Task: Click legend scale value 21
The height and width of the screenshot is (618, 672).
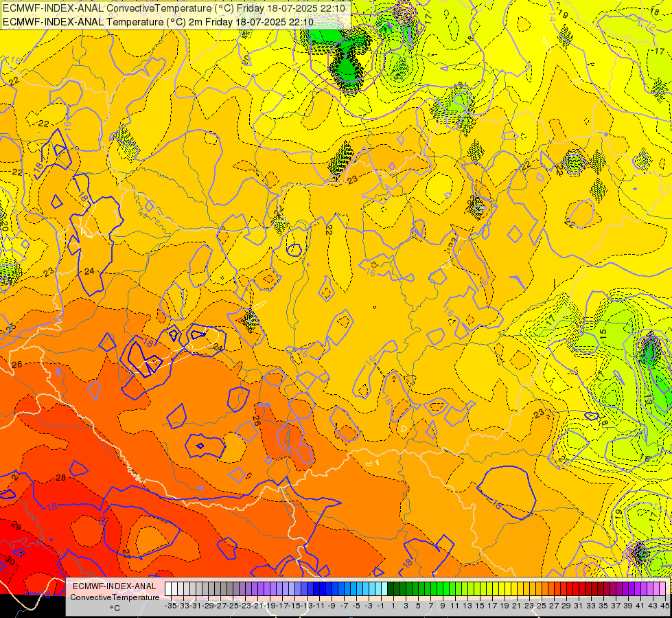Action: point(517,606)
